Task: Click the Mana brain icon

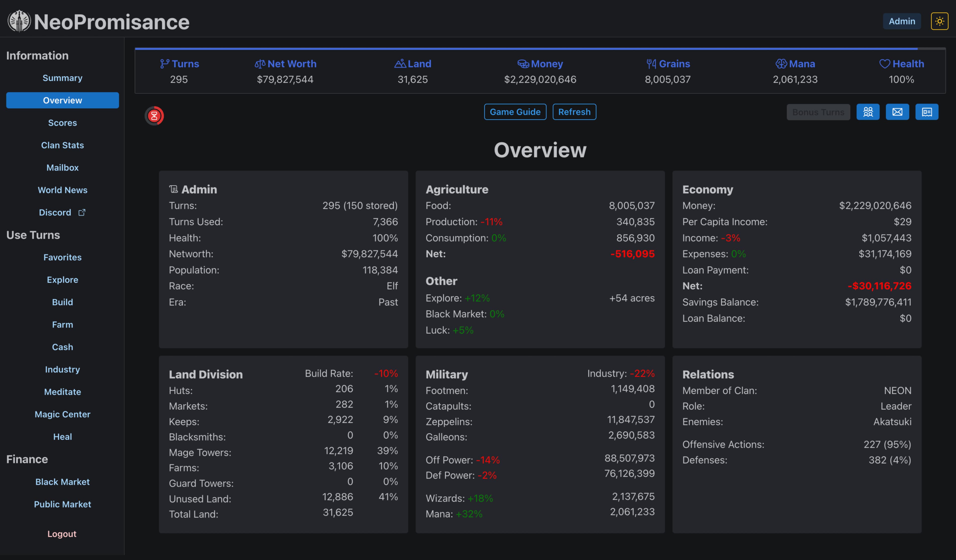Action: tap(781, 64)
